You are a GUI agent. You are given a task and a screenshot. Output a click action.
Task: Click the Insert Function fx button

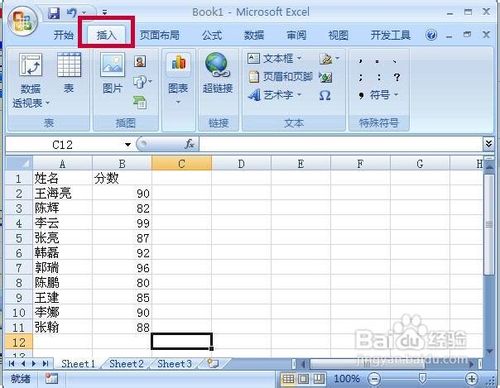(x=189, y=144)
